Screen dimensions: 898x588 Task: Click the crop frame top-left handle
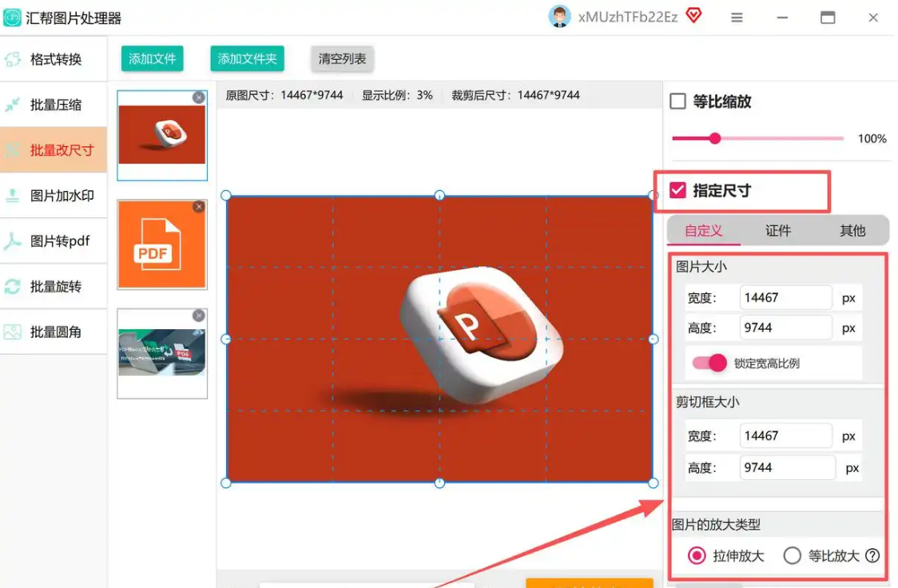click(x=226, y=195)
